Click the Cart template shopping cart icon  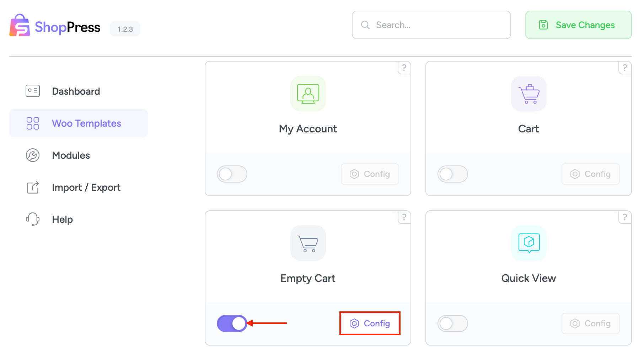[528, 94]
